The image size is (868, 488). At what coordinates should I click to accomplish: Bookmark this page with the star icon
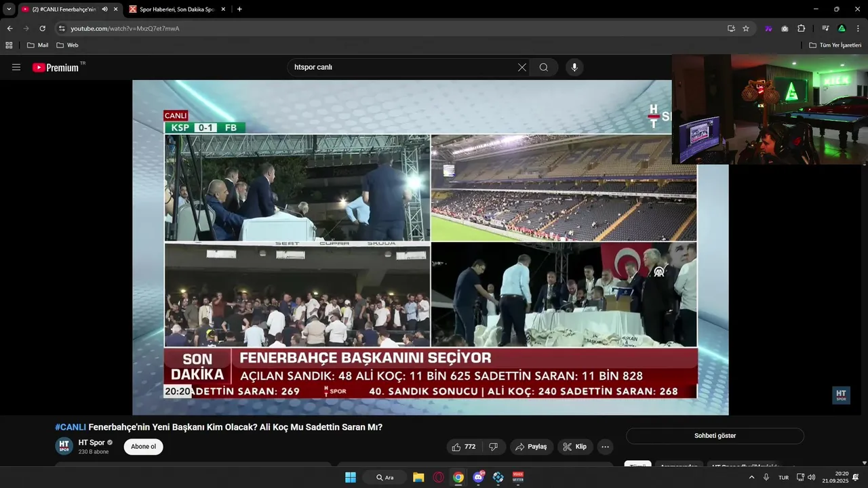(x=746, y=28)
